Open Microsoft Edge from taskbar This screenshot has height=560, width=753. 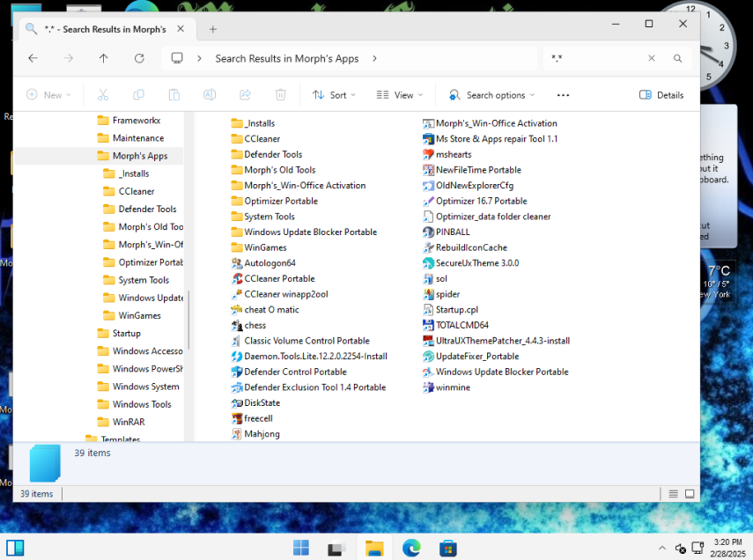411,548
